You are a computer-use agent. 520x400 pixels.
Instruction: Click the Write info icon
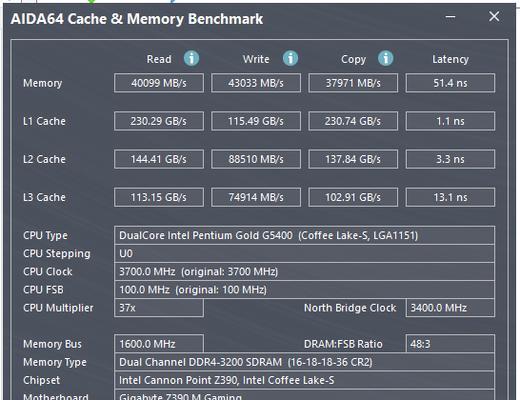coord(290,58)
